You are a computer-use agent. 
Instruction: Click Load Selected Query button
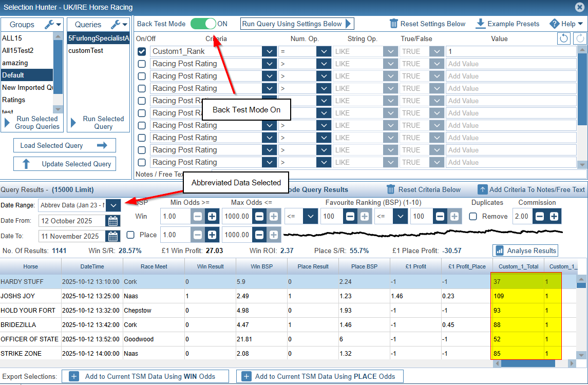click(x=64, y=145)
